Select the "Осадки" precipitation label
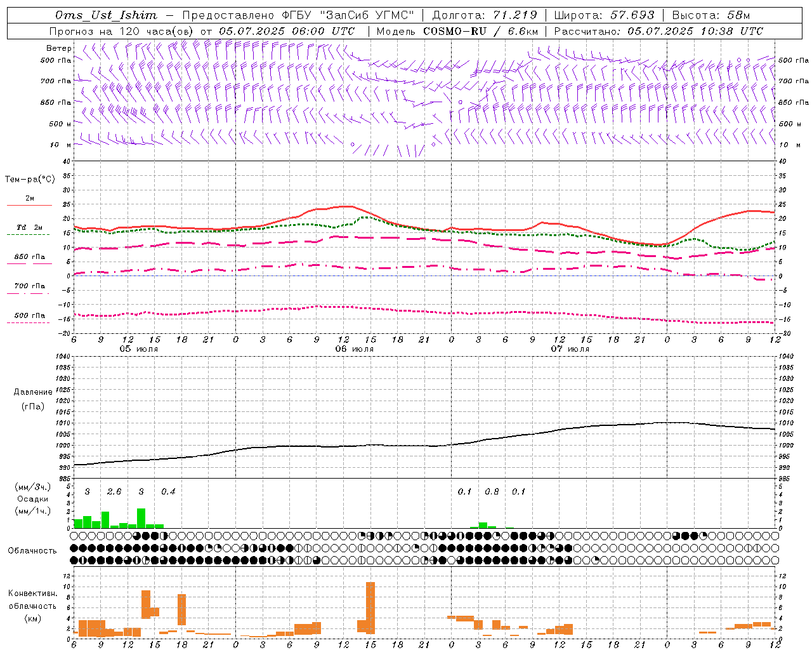The height and width of the screenshot is (650, 812). click(33, 499)
